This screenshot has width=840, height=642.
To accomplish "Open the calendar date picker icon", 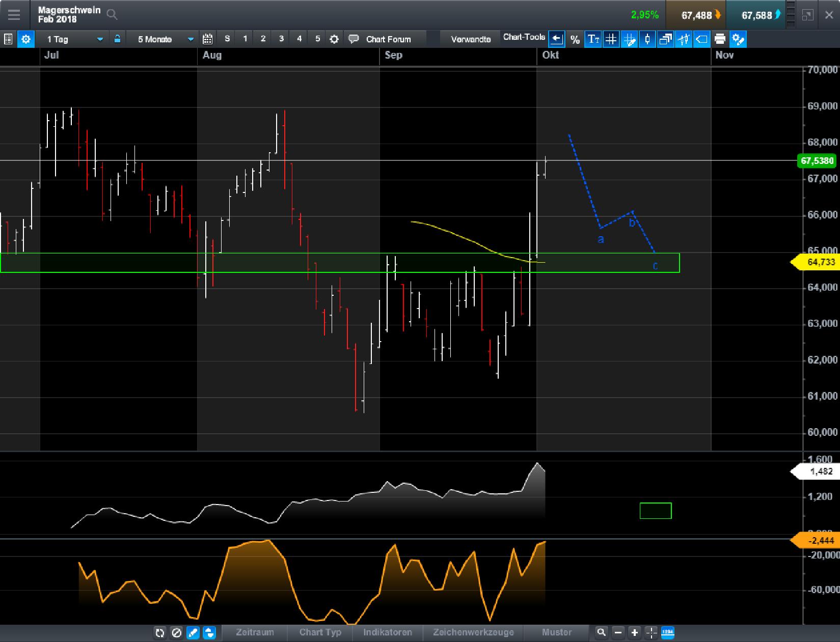I will tap(207, 39).
